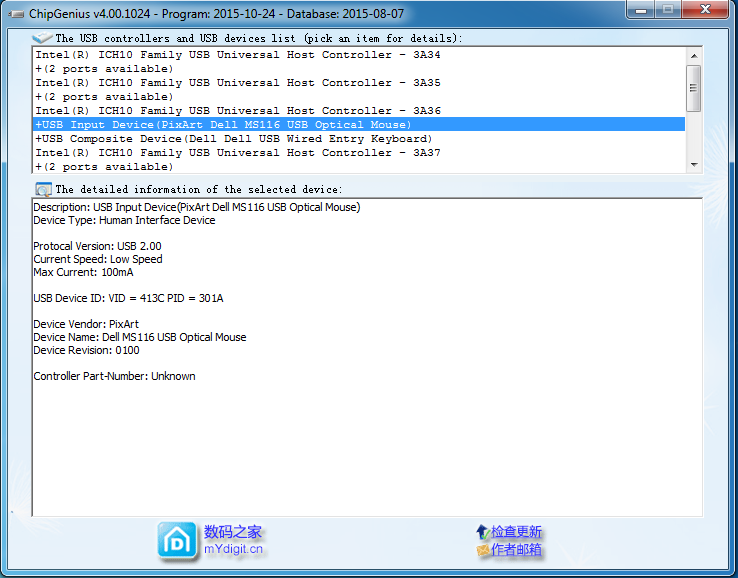
Task: Click the check update arrow icon
Action: (482, 532)
